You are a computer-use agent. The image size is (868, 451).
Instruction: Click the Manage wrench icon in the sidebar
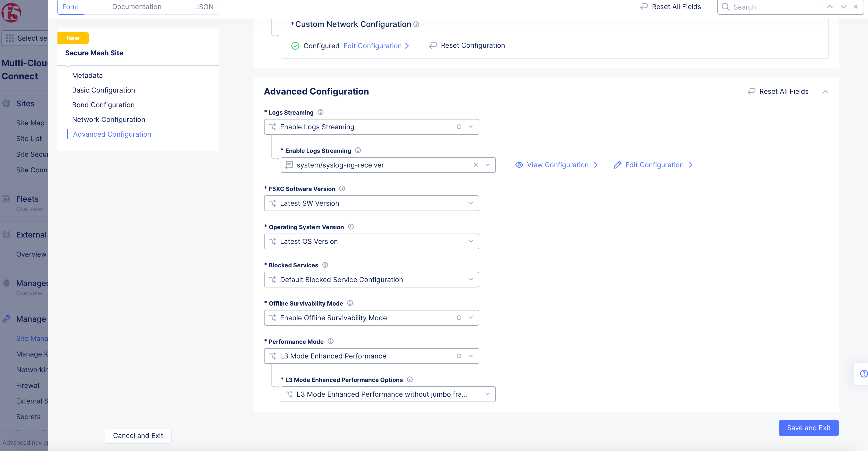click(6, 319)
